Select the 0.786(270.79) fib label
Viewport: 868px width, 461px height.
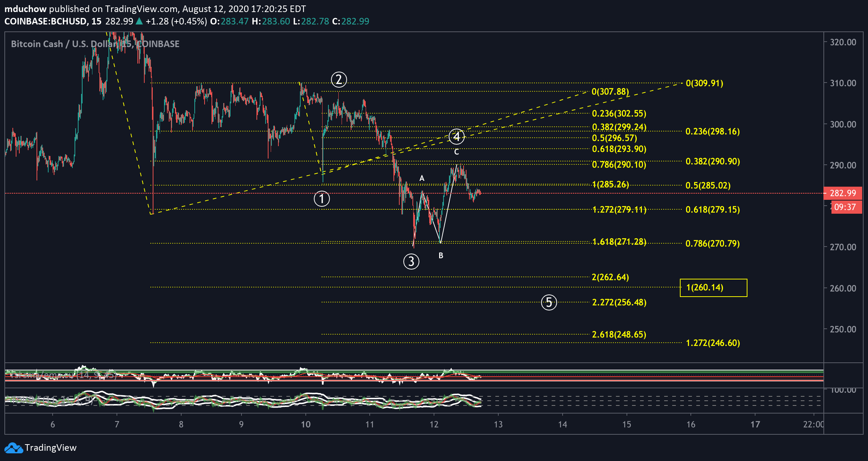(x=713, y=244)
